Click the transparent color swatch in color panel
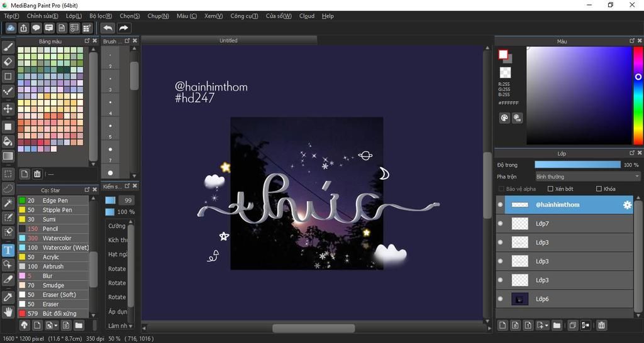 pos(505,73)
